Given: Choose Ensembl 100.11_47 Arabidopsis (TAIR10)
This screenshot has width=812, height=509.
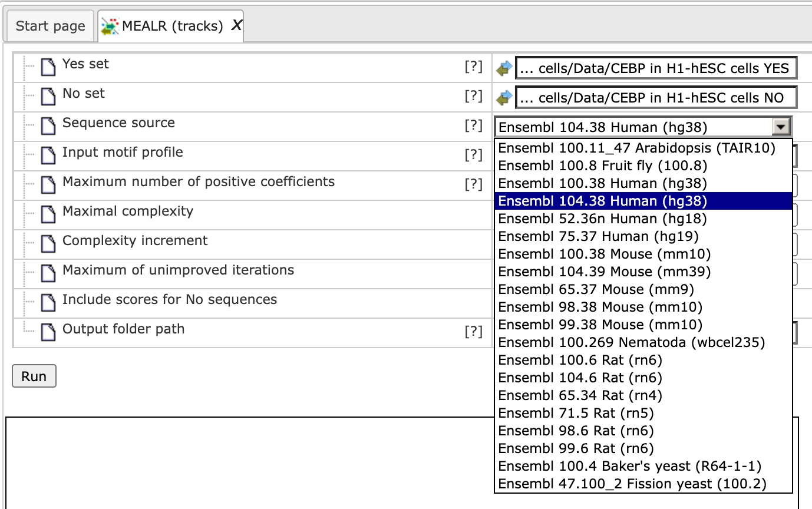Looking at the screenshot, I should tap(643, 148).
